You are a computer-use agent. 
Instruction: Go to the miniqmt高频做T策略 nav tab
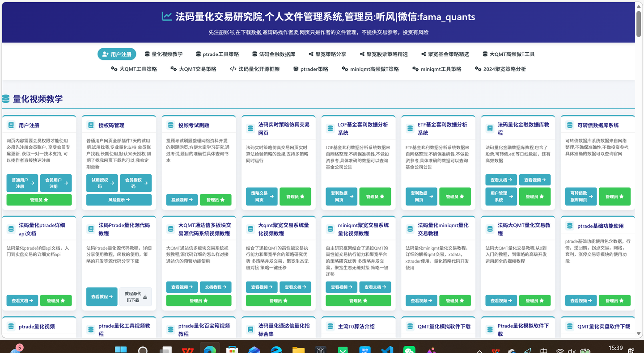(x=370, y=69)
